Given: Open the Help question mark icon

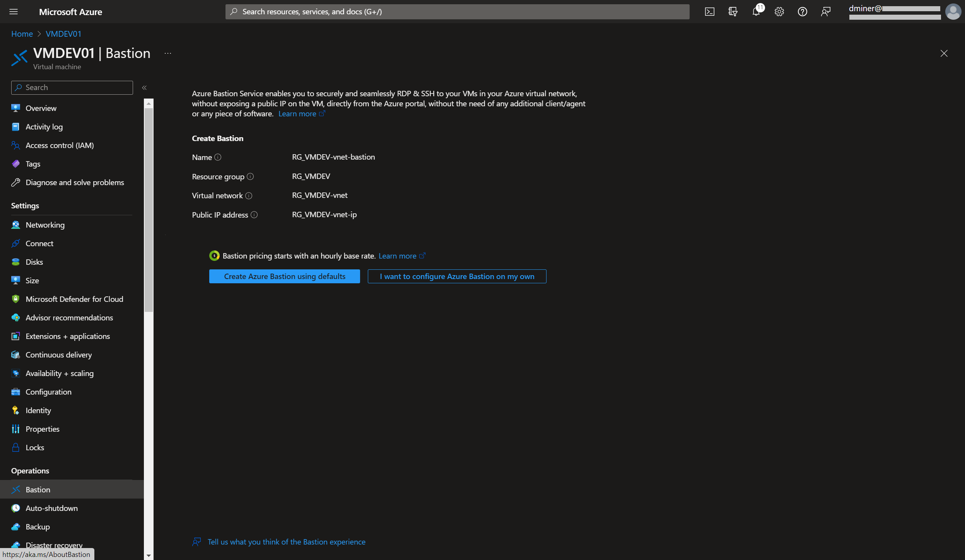Looking at the screenshot, I should click(802, 12).
